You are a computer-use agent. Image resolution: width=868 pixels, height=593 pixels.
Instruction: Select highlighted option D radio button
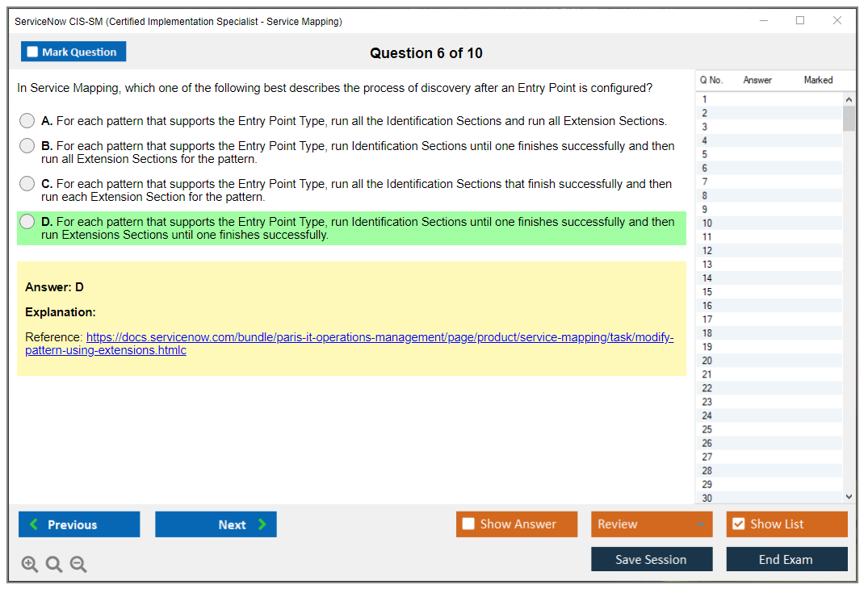pyautogui.click(x=27, y=222)
